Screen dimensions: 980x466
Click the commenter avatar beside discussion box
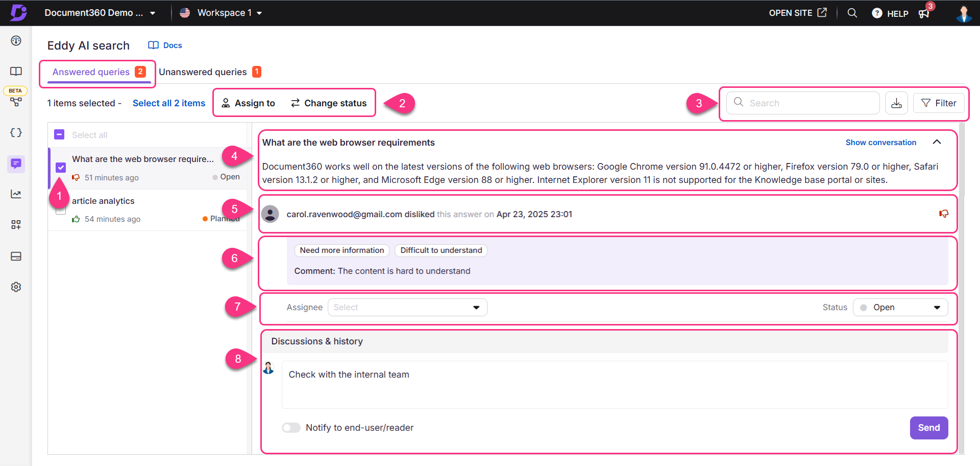[268, 367]
